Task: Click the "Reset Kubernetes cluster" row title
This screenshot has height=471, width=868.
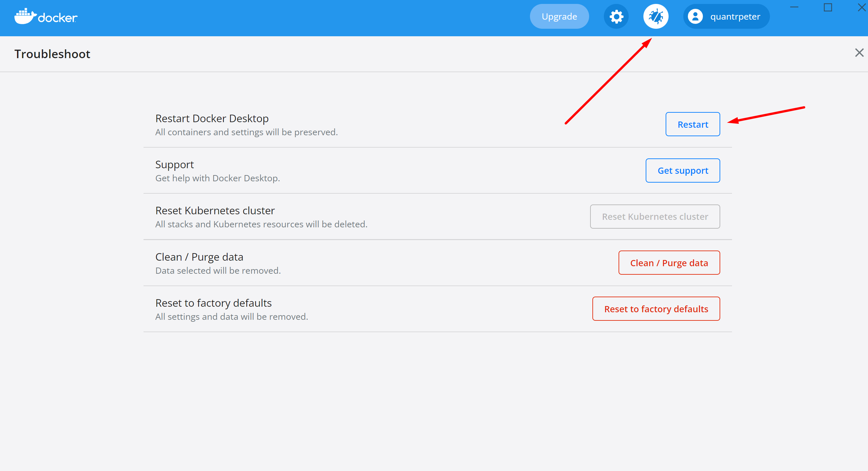Action: click(215, 211)
